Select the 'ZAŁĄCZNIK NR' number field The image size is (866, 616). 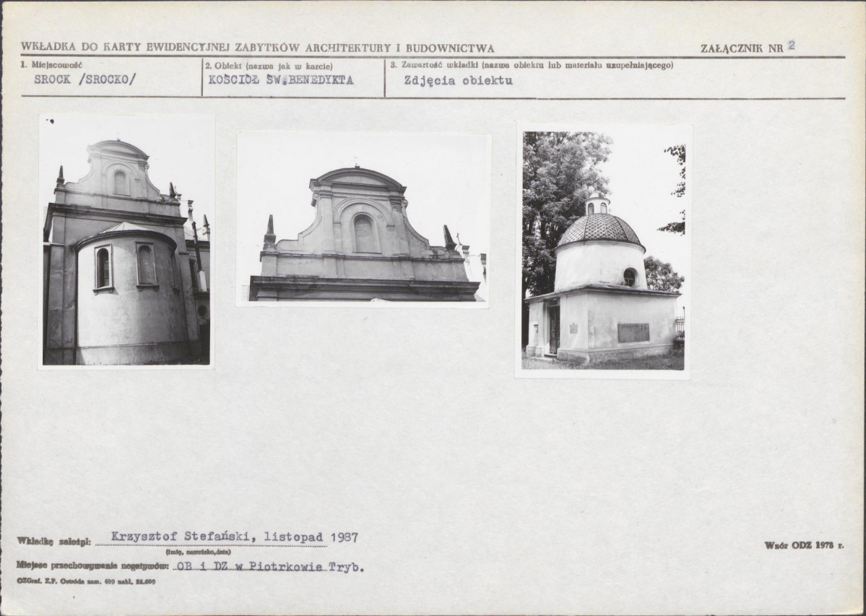791,45
